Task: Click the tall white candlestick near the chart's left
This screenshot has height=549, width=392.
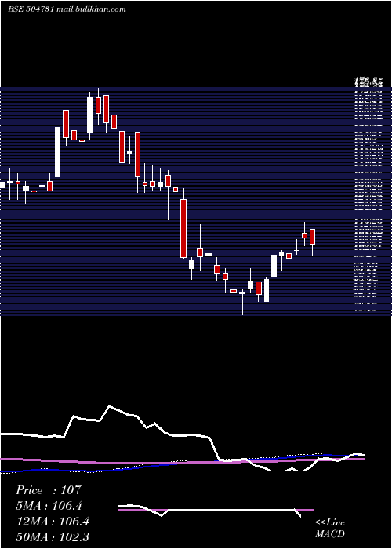Action: (x=57, y=152)
